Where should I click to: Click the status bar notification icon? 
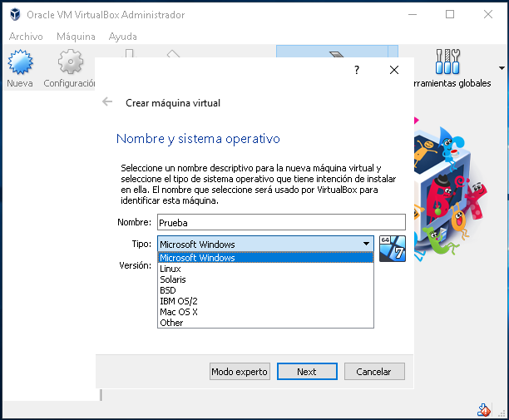point(484,410)
